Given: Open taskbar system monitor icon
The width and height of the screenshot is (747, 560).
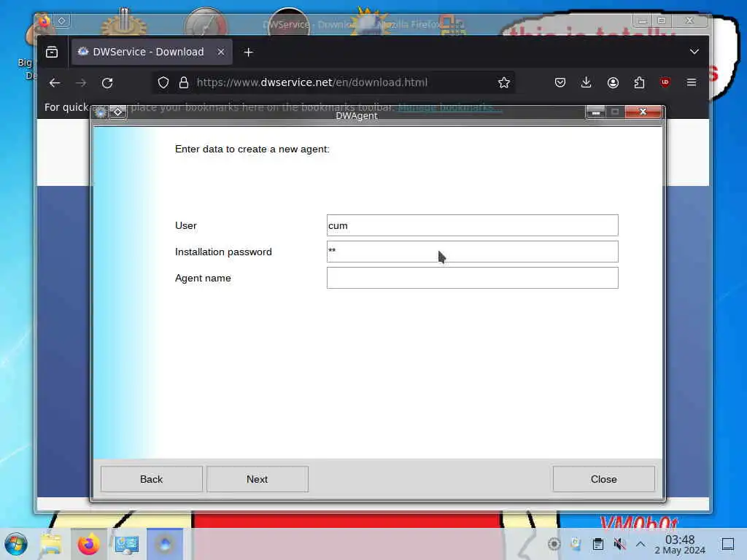Looking at the screenshot, I should pos(127,544).
